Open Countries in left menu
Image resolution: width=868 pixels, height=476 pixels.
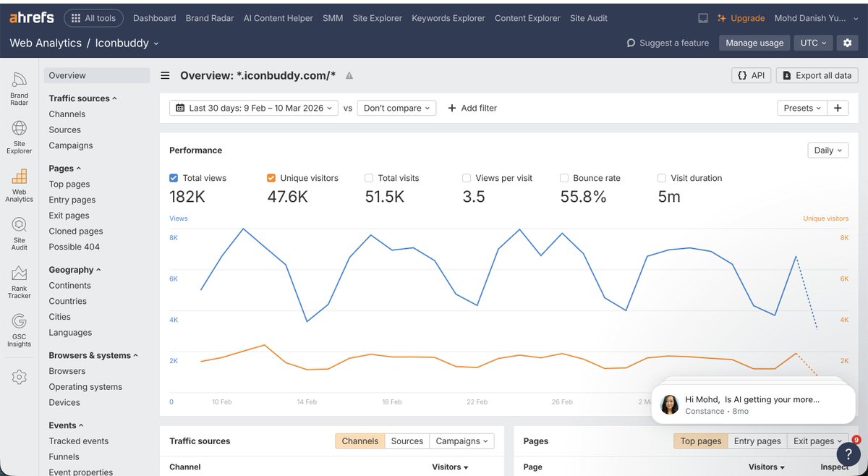[68, 301]
